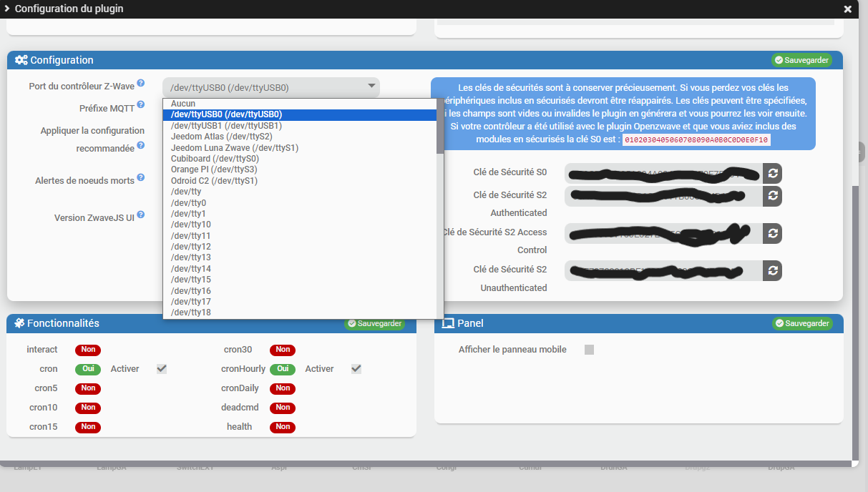868x492 pixels.
Task: Click Sauvegarder in the Configuration panel
Action: click(801, 60)
